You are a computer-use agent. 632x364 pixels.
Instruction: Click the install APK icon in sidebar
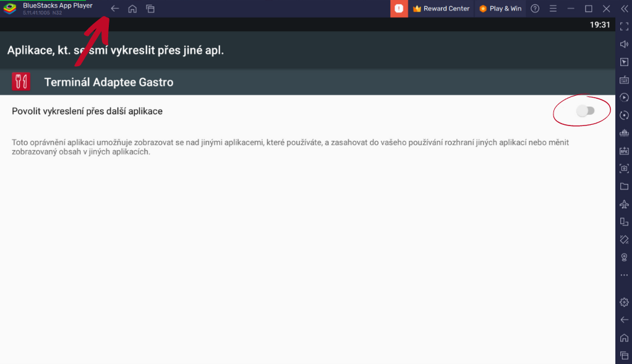[624, 151]
